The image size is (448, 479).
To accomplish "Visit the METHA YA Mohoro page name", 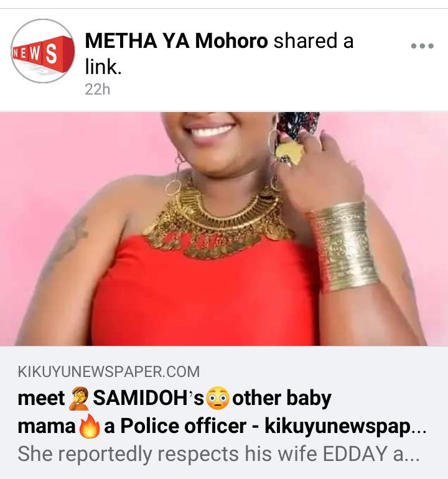I will pyautogui.click(x=176, y=40).
